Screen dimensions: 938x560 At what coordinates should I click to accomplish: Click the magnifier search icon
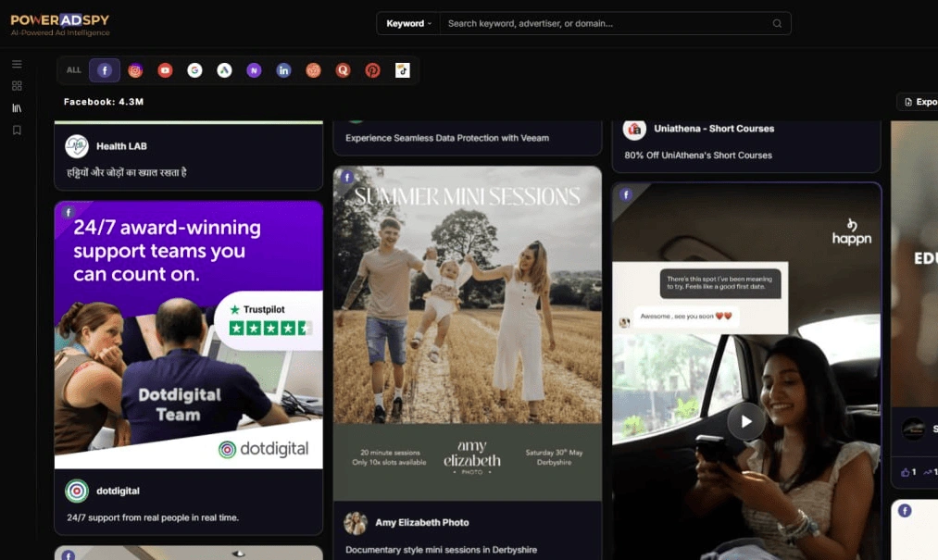(777, 24)
